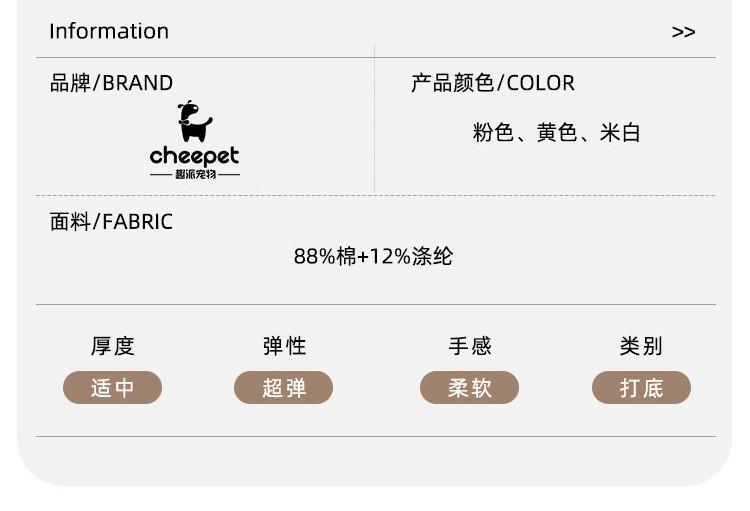This screenshot has height=511, width=750.
Task: Click the 品牌/BRAND label
Action: (x=111, y=83)
